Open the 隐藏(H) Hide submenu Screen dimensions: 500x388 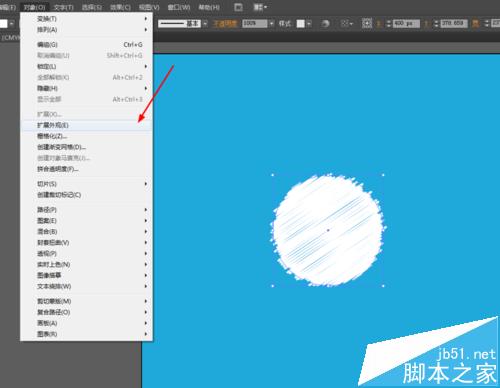[87, 88]
